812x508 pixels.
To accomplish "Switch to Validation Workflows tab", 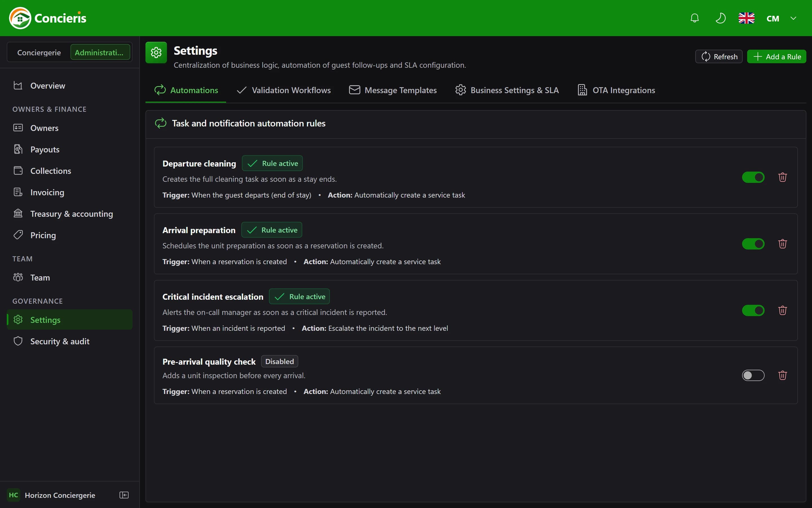I will tap(284, 90).
